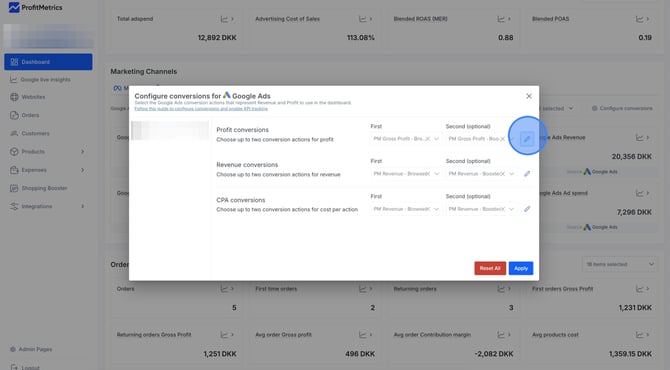Clear the first Profit conversion selection
Screen dimensions: 670x370
click(428, 139)
